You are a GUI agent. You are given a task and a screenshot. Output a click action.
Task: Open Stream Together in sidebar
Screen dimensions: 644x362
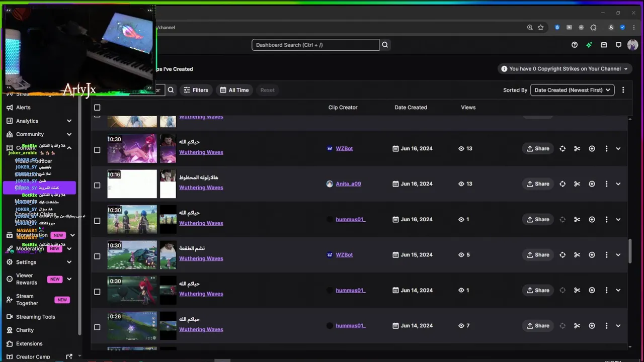click(27, 300)
